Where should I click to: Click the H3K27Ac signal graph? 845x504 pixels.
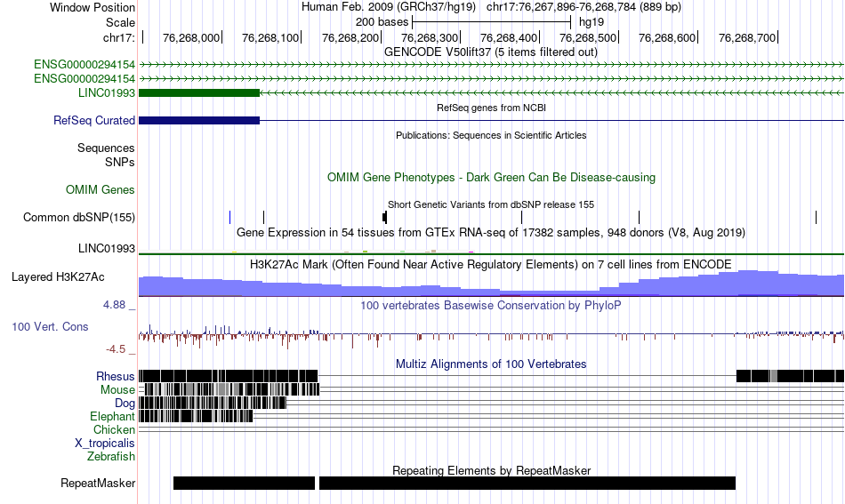tap(491, 284)
